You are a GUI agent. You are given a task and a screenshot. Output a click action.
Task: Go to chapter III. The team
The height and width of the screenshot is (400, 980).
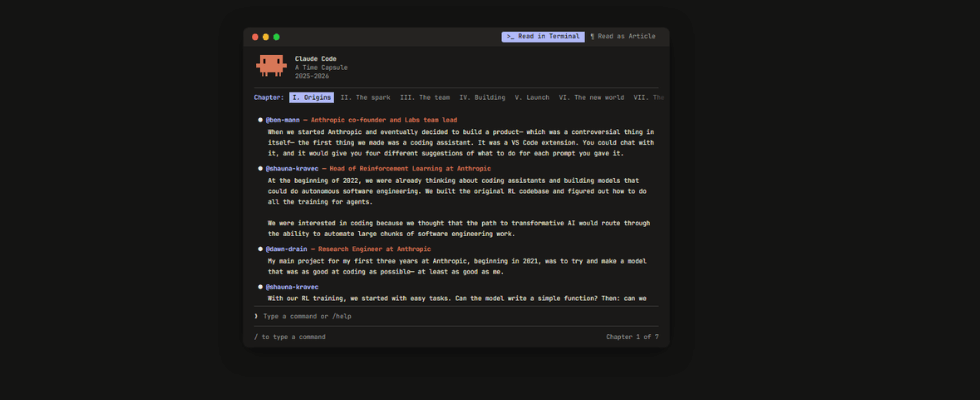coord(425,98)
